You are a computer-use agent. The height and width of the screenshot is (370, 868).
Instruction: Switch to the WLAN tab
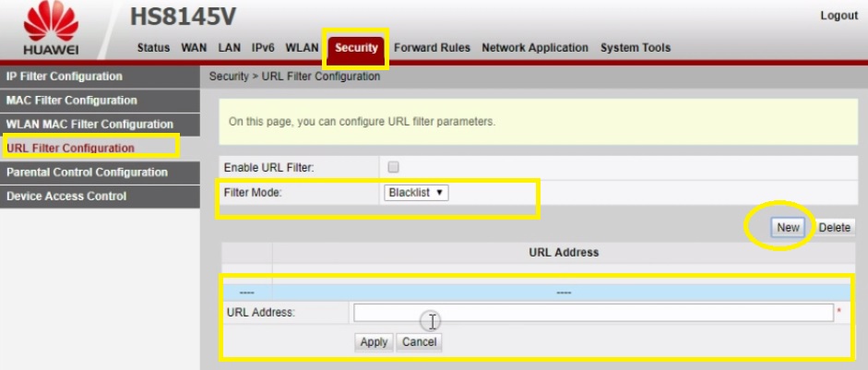[303, 48]
